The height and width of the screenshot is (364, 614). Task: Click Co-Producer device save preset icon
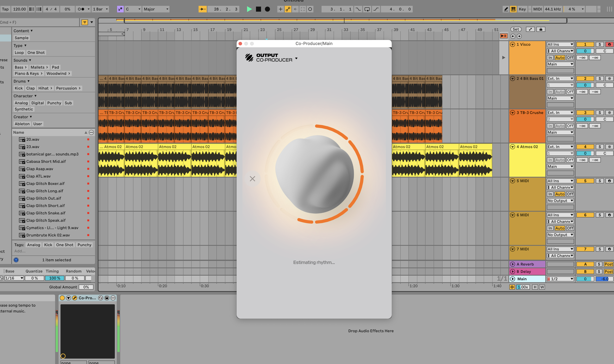(x=107, y=298)
